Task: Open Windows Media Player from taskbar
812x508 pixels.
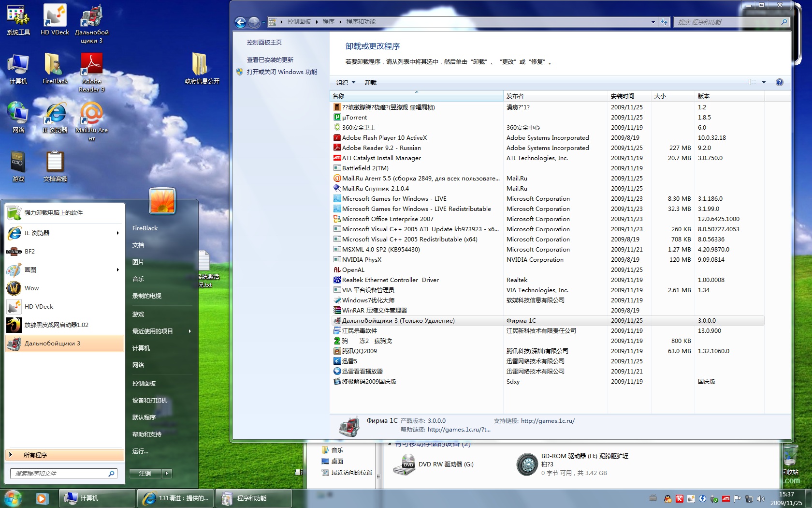Action: [42, 498]
